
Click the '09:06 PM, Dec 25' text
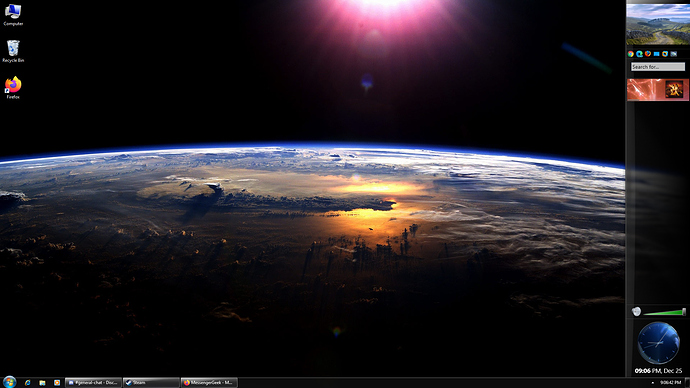pos(658,371)
